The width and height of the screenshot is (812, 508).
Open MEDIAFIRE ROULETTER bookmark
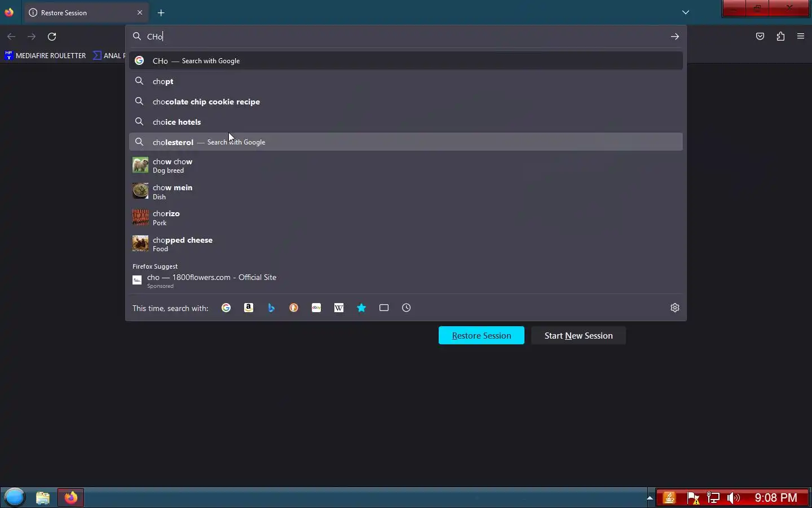[45, 55]
